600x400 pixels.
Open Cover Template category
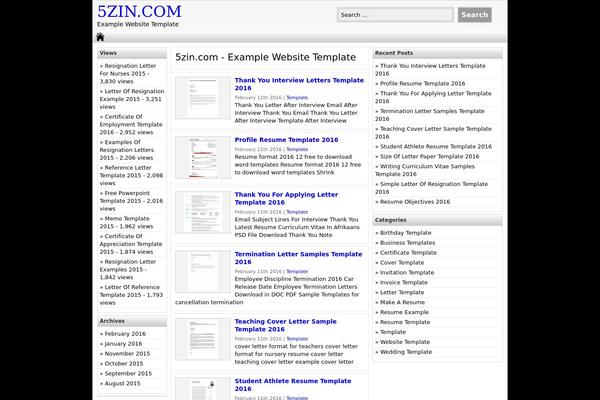402,263
